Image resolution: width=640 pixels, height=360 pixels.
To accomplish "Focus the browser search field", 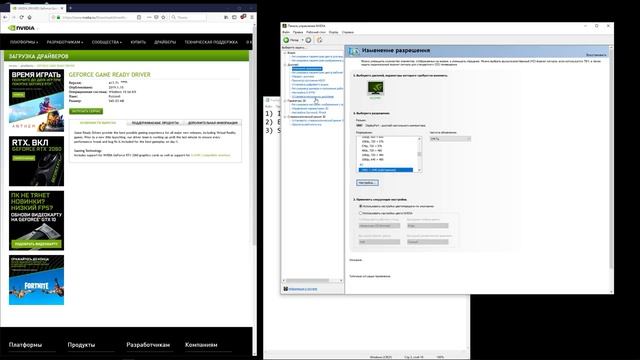I will [189, 18].
